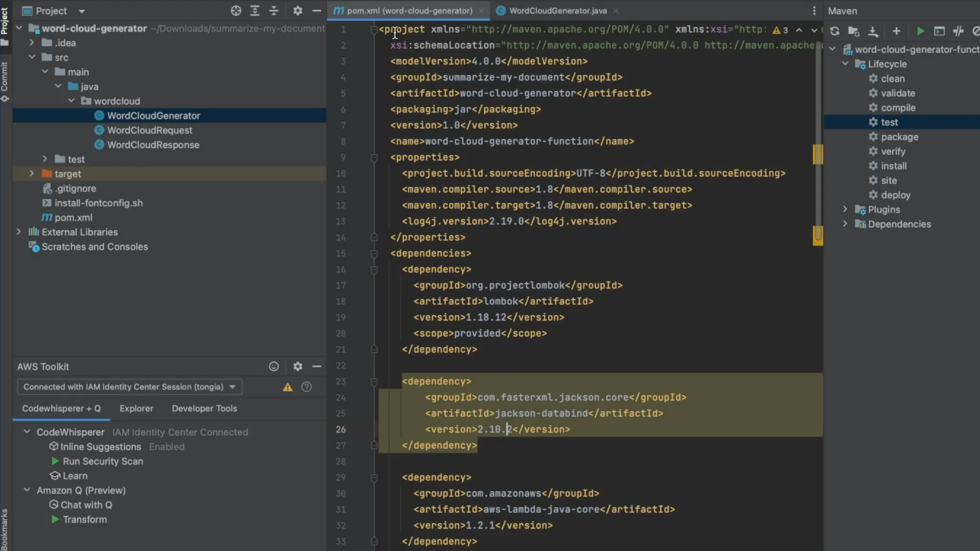980x551 pixels.
Task: Click Download Sources icon in Maven toolbar
Action: pyautogui.click(x=873, y=31)
